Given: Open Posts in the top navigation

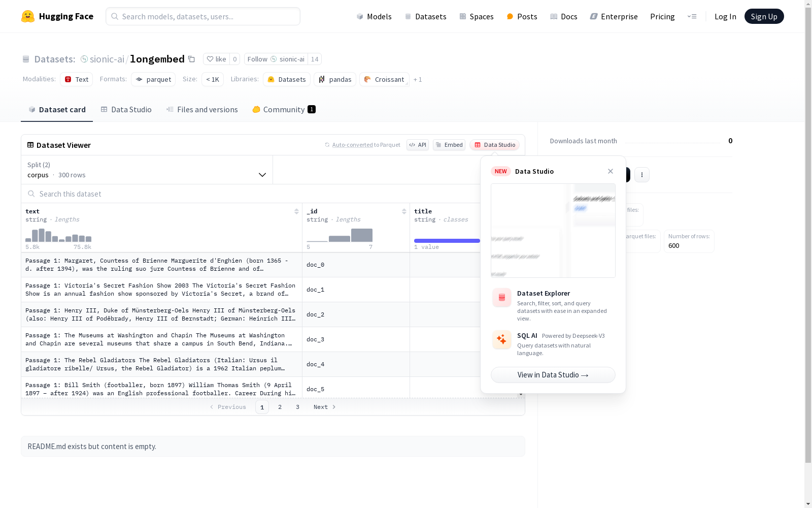Looking at the screenshot, I should point(522,16).
